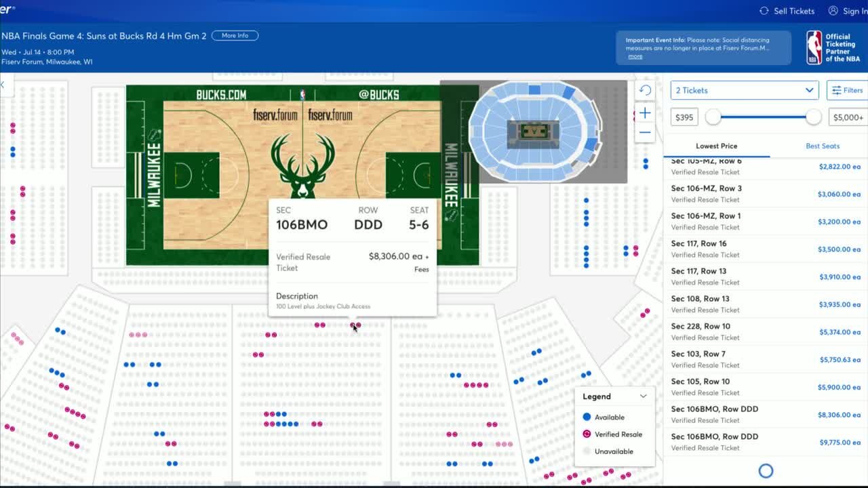Click the $395 minimum price field
The width and height of the screenshot is (868, 488).
[684, 117]
